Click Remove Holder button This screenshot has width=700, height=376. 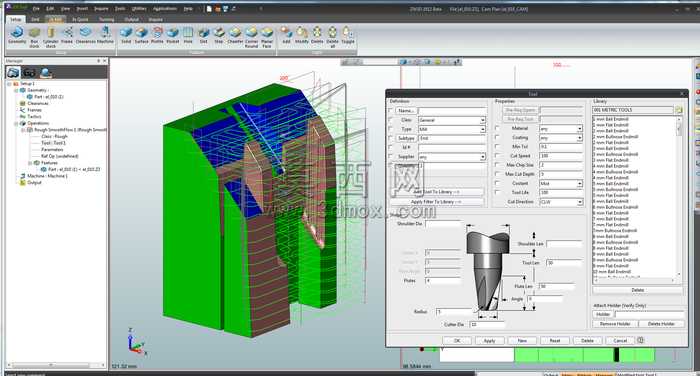615,324
